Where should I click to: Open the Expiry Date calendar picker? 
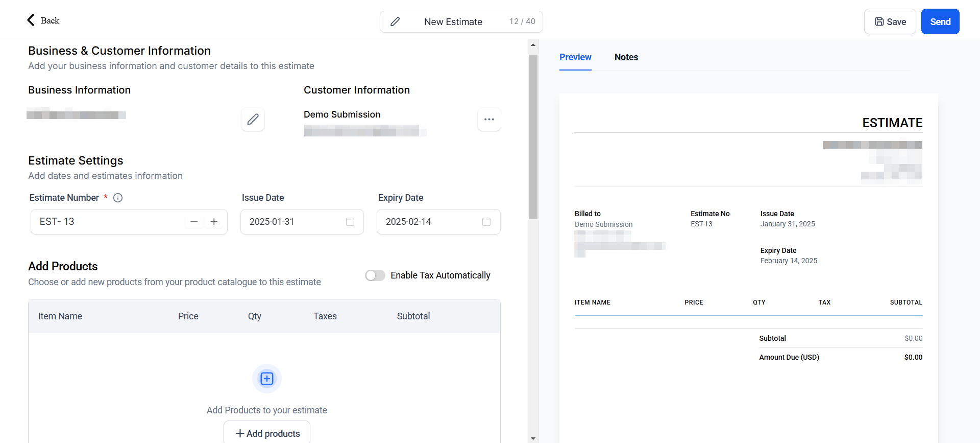pos(486,222)
